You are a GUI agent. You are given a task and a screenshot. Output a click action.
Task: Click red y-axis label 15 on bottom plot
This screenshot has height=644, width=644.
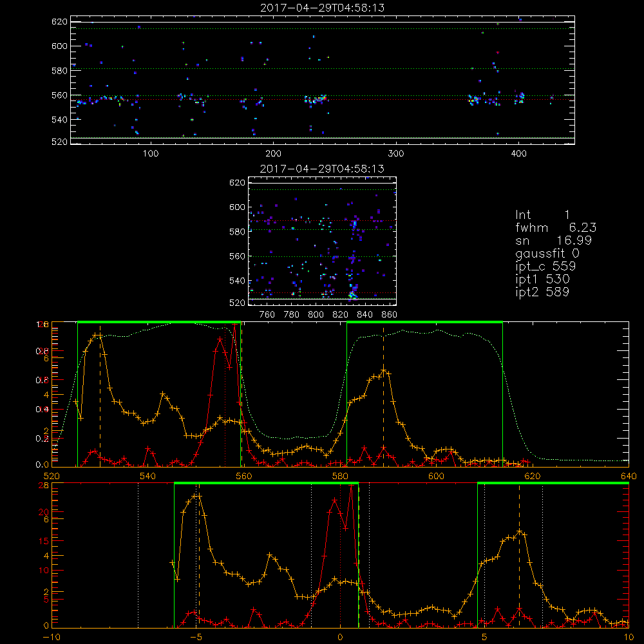(43, 541)
